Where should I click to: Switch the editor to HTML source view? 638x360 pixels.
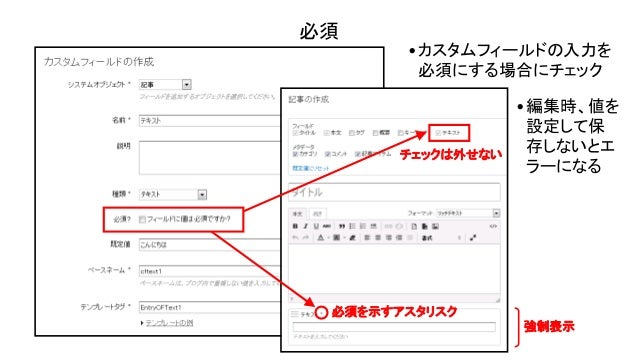[493, 226]
